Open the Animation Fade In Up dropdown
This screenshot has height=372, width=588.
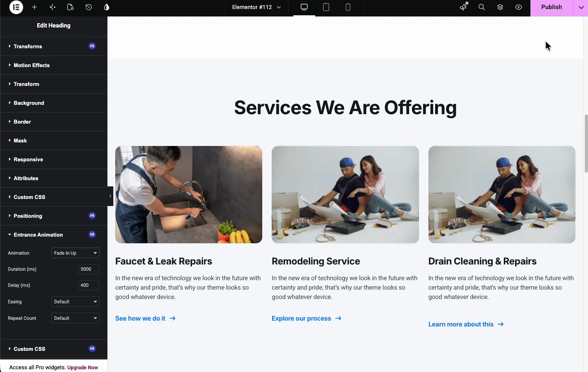[x=75, y=253]
